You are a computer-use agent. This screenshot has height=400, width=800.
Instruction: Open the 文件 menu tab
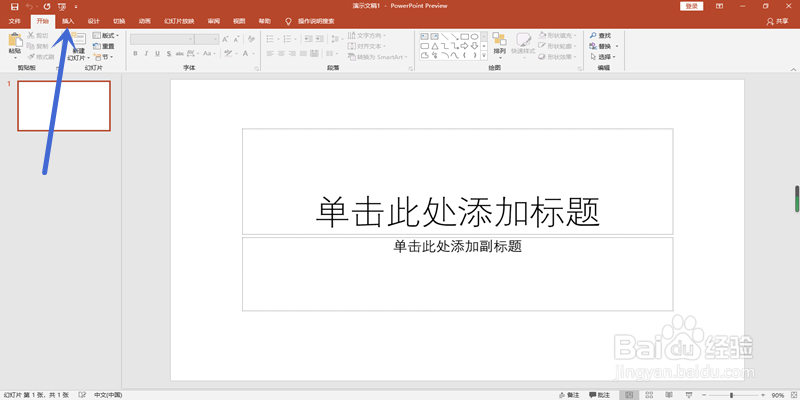click(14, 21)
